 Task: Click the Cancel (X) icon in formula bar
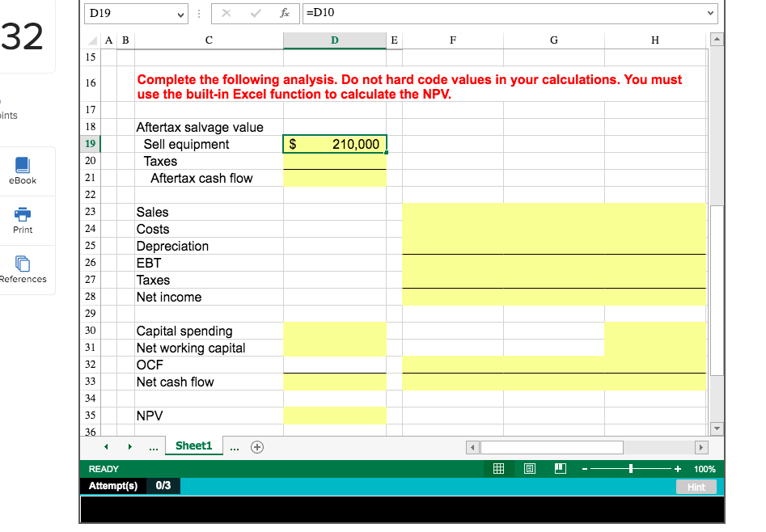[x=226, y=13]
